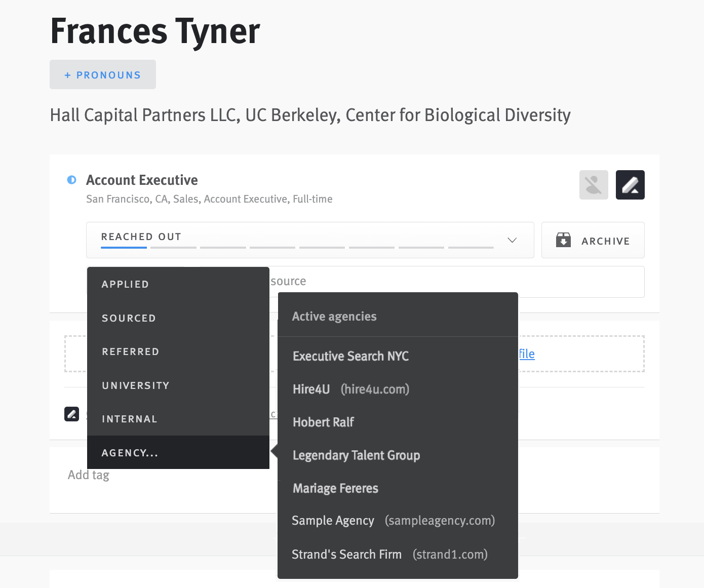Open the stage selector chevron

tap(512, 240)
